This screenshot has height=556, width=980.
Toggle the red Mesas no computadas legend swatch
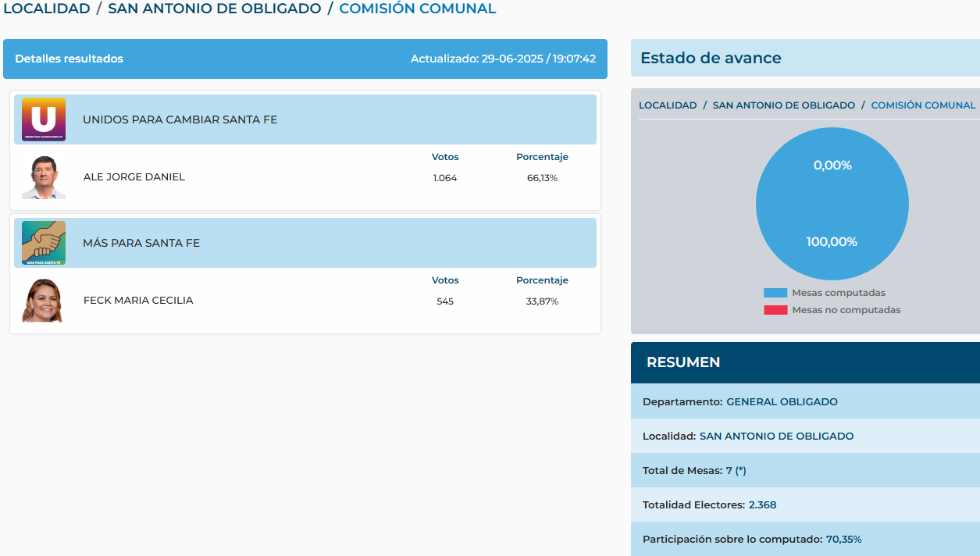[775, 310]
